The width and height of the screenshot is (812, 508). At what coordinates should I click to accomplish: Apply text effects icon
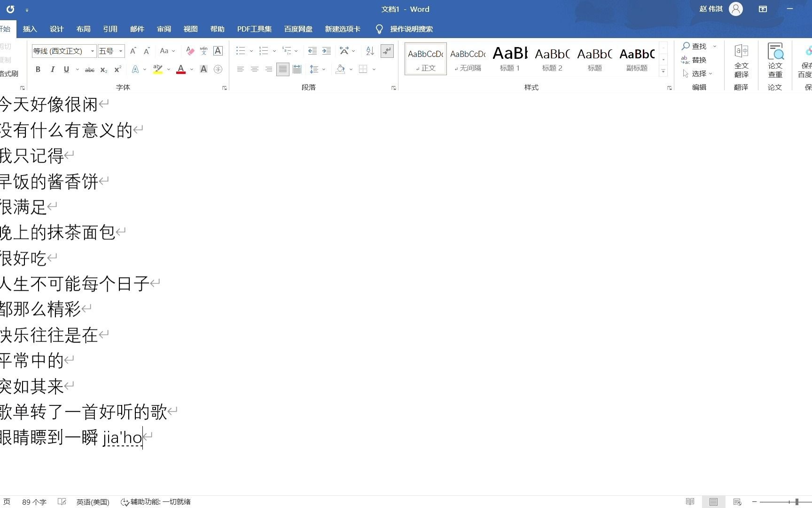click(135, 70)
